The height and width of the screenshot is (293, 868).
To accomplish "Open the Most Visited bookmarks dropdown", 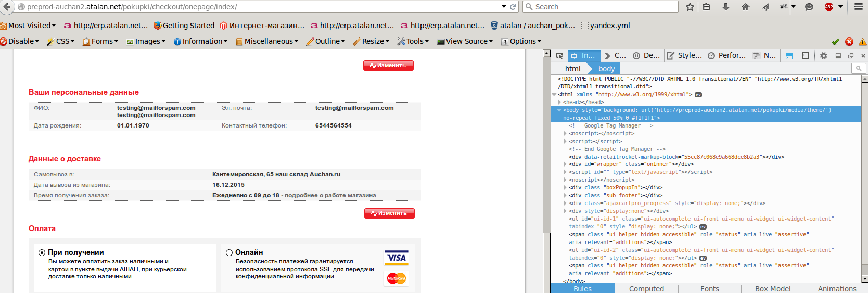I will (x=28, y=25).
